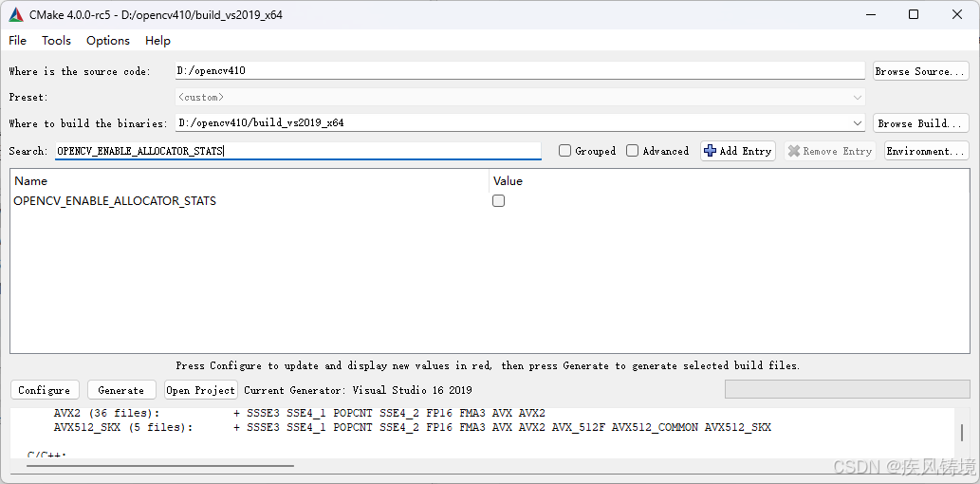This screenshot has width=980, height=484.
Task: Click the Browse Source button
Action: [x=920, y=71]
